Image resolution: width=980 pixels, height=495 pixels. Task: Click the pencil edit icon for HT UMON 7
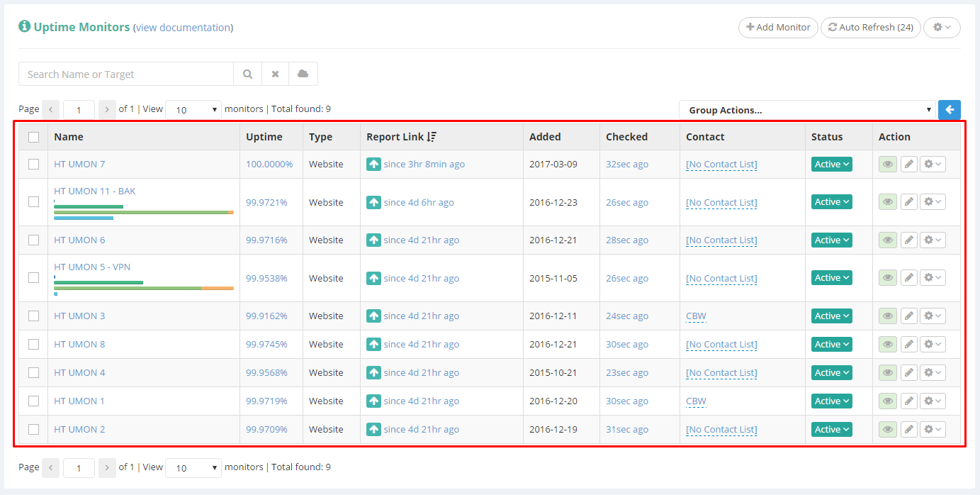pyautogui.click(x=908, y=165)
